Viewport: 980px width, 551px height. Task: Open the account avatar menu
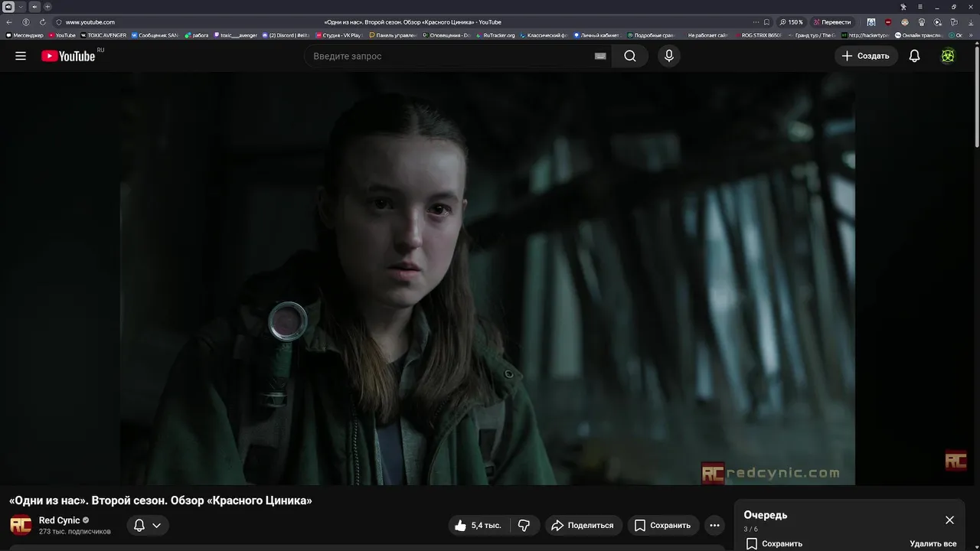click(x=948, y=56)
